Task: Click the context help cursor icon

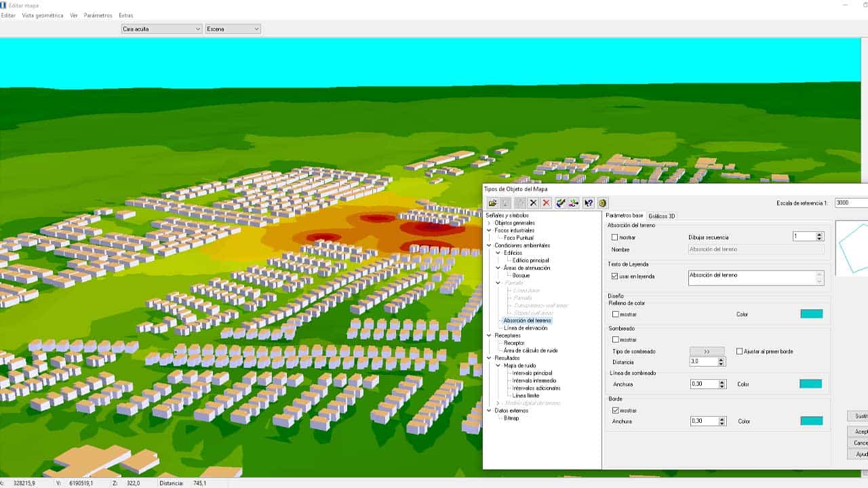Action: 589,203
